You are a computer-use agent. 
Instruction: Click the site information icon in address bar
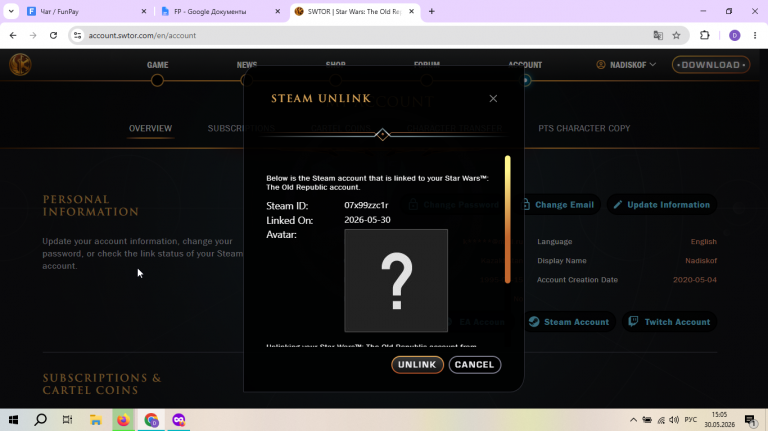[x=77, y=35]
